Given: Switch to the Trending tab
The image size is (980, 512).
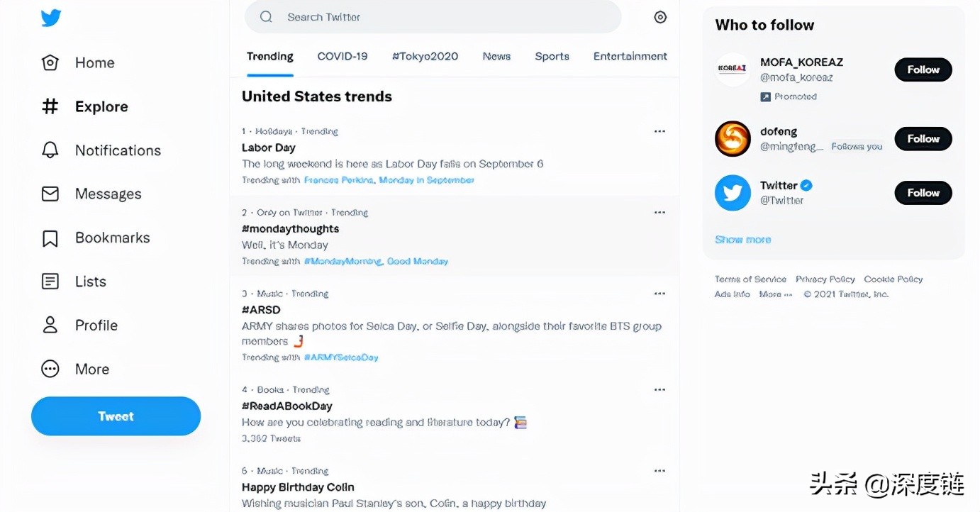Looking at the screenshot, I should [x=270, y=56].
